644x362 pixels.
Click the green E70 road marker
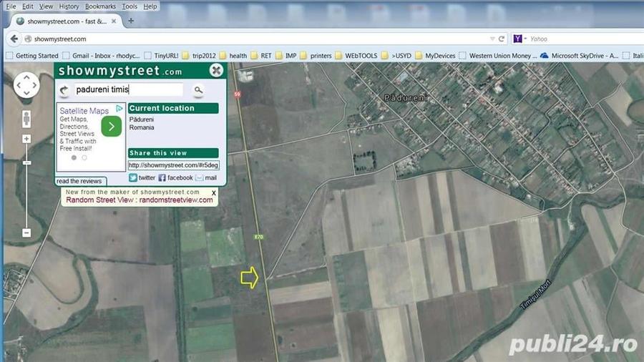[x=259, y=237]
